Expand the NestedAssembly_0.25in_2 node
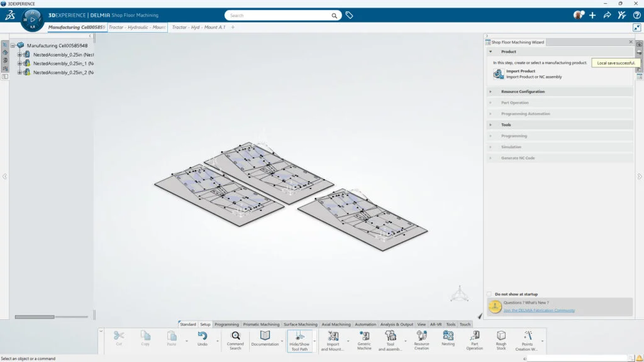The height and width of the screenshot is (362, 644). click(19, 72)
